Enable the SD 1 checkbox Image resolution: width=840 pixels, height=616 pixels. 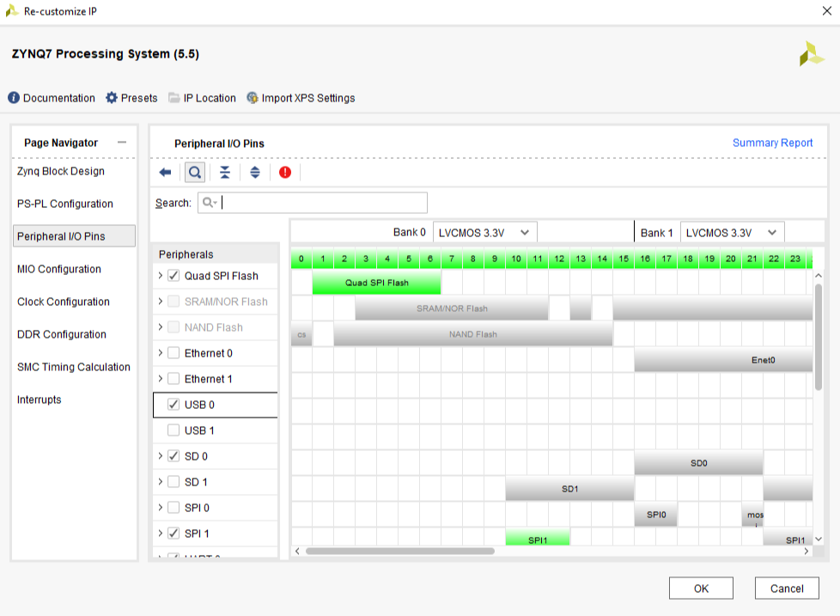[173, 482]
